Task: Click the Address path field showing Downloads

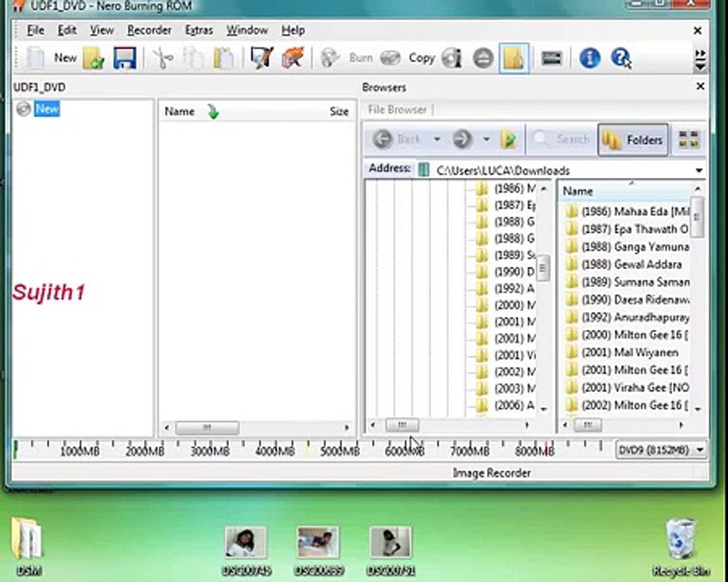Action: coord(560,171)
